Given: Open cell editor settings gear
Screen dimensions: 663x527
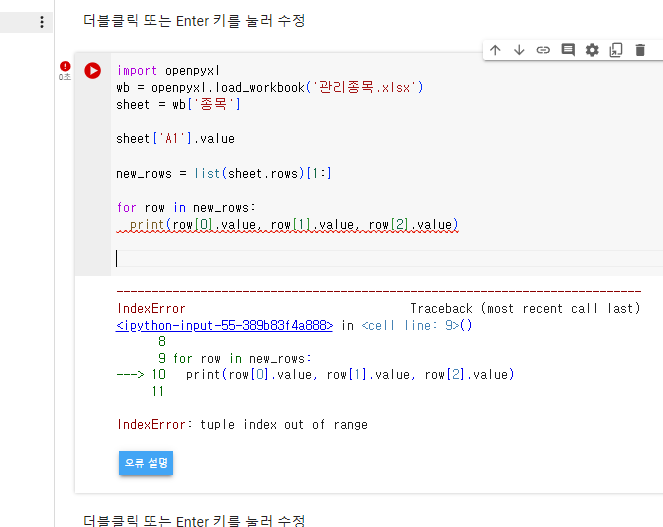Looking at the screenshot, I should [x=592, y=50].
